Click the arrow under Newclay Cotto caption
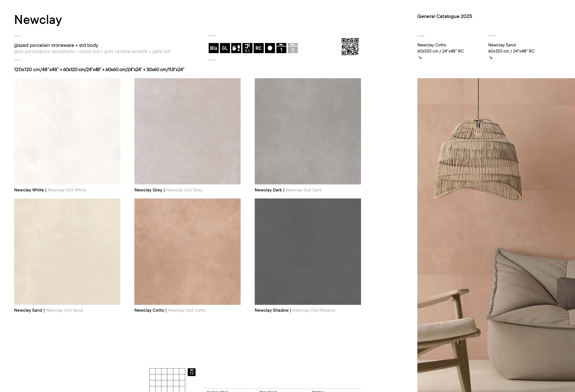 pyautogui.click(x=420, y=57)
